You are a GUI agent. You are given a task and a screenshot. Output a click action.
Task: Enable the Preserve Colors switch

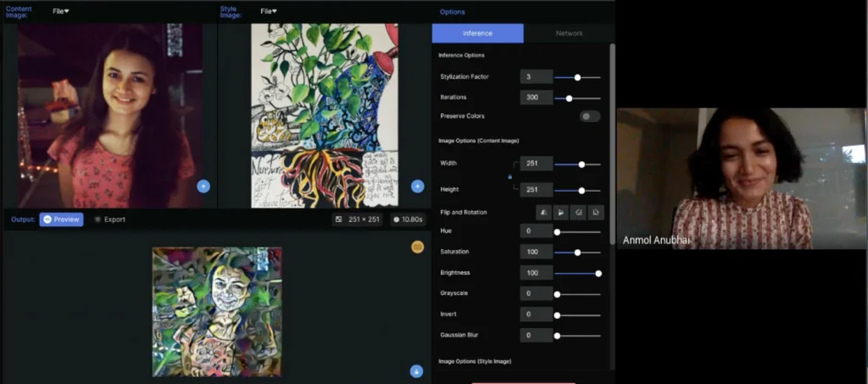[x=590, y=116]
